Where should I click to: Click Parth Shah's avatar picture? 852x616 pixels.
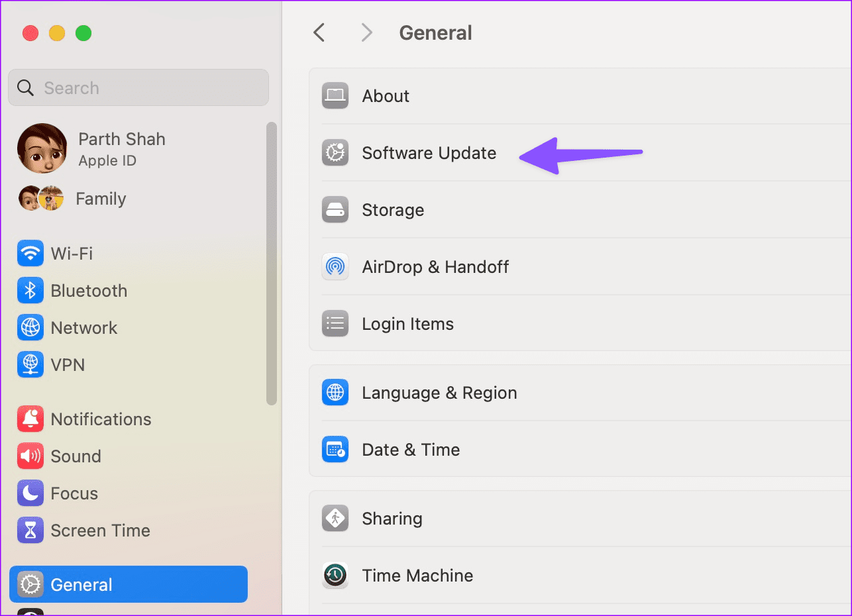(42, 148)
